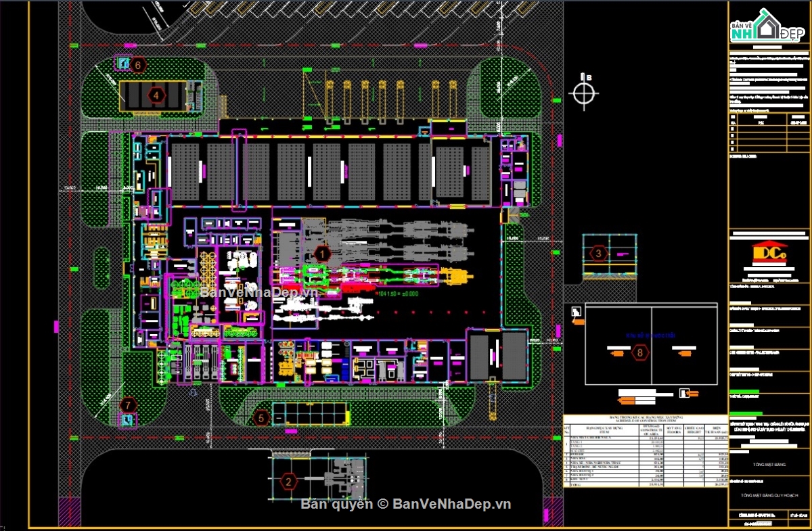Click the north compass symbol
Screen dimensions: 812x531
[x=585, y=93]
